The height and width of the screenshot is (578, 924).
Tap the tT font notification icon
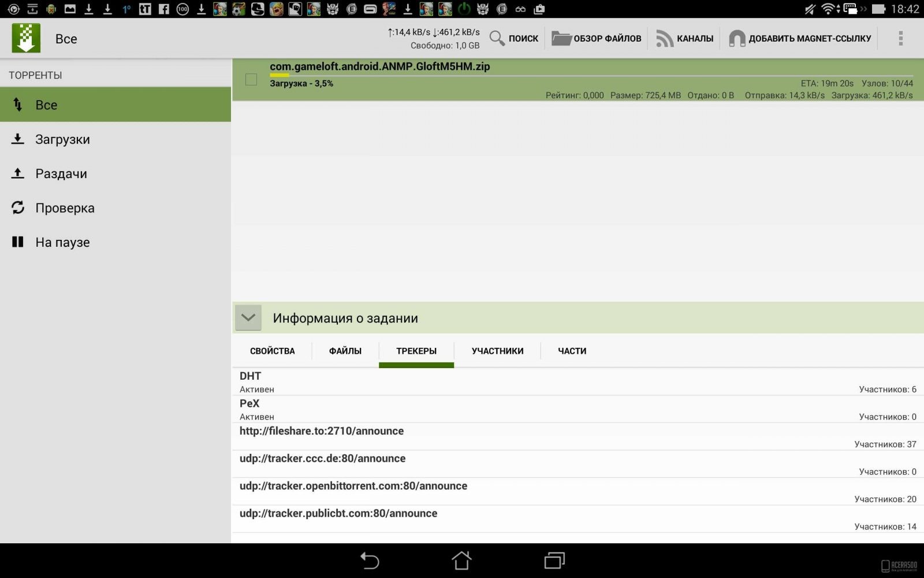(x=145, y=9)
